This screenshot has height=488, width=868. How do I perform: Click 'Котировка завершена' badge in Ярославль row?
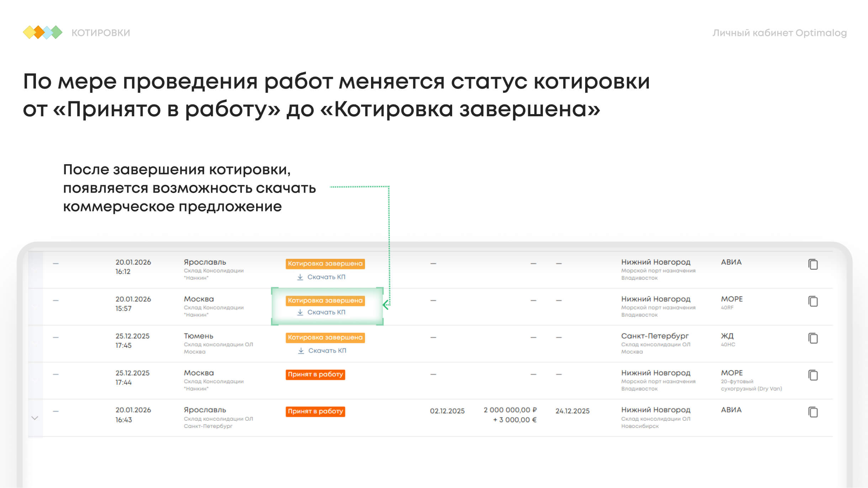pos(325,264)
